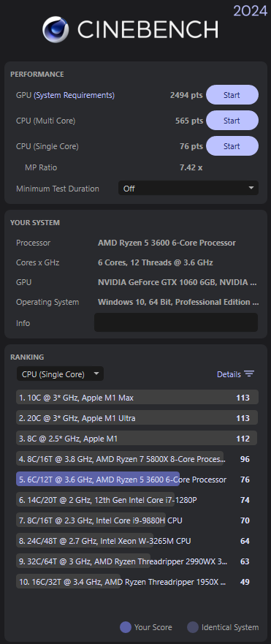Screen dimensions: 271x644
Task: Start the CPU Single Core test
Action: pos(232,145)
